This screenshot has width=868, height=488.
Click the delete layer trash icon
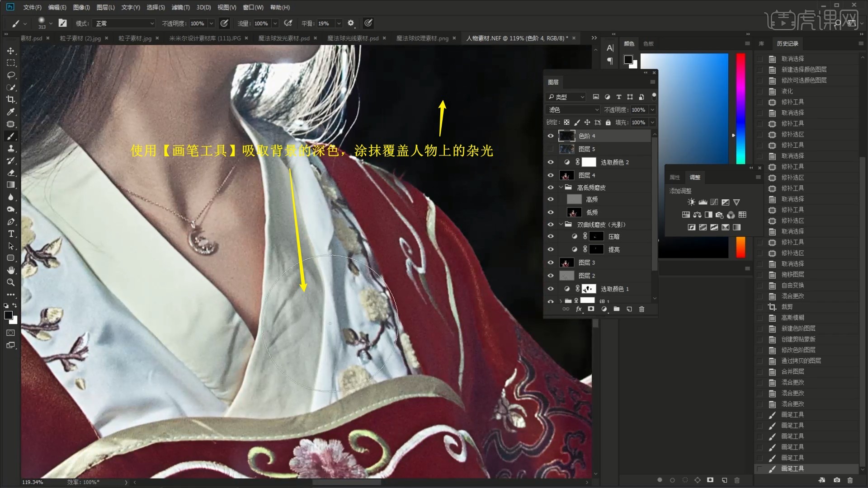[642, 309]
